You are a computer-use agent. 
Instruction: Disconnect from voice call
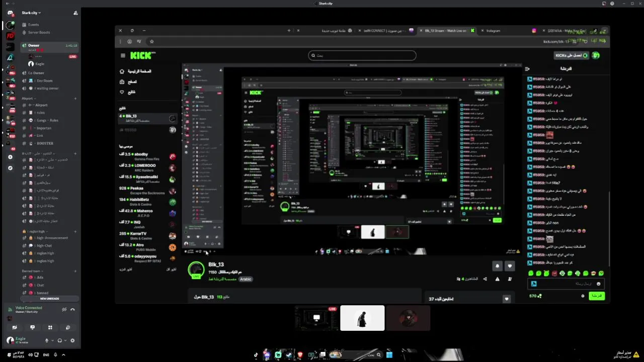point(72,309)
